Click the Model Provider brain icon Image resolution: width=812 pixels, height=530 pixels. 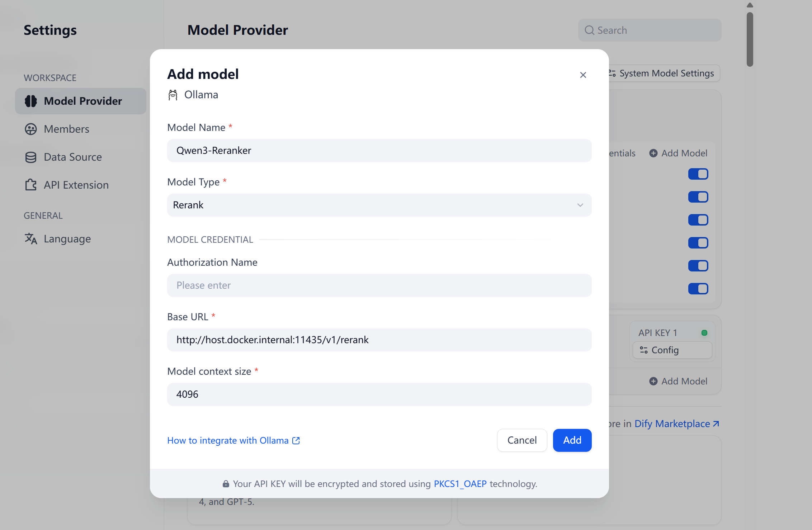click(31, 101)
